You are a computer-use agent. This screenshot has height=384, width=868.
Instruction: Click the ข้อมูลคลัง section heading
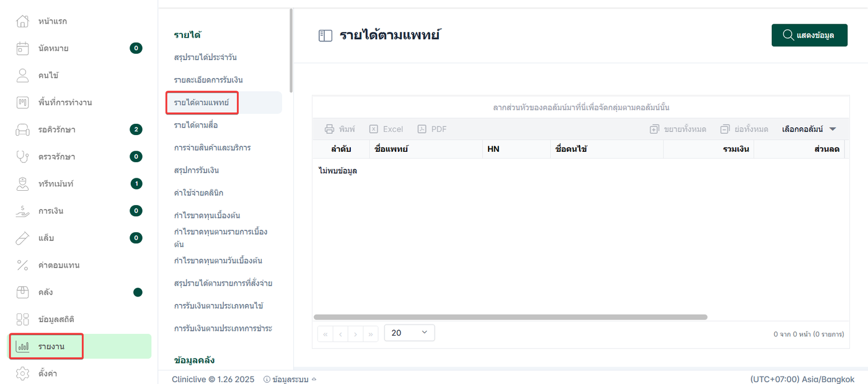coord(195,360)
